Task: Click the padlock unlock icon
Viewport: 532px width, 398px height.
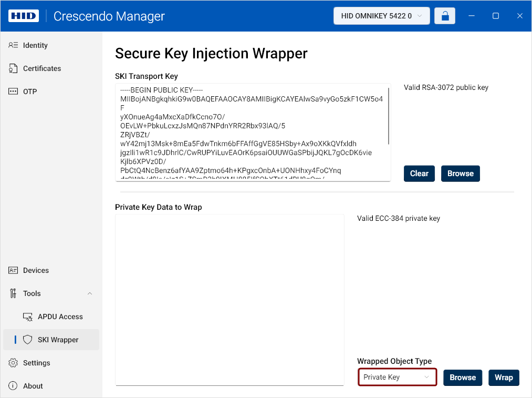Action: click(x=445, y=16)
